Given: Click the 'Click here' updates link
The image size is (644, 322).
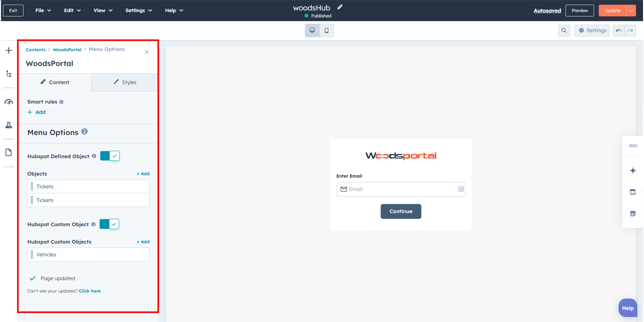Looking at the screenshot, I should 90,291.
